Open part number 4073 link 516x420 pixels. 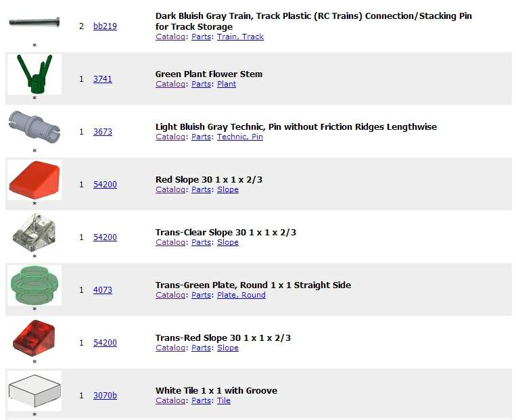103,290
